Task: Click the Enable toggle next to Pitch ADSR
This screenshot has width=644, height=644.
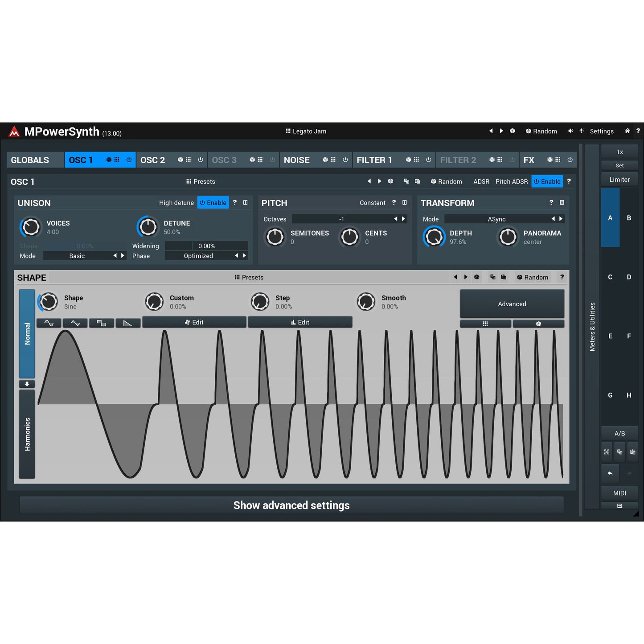Action: pyautogui.click(x=547, y=181)
